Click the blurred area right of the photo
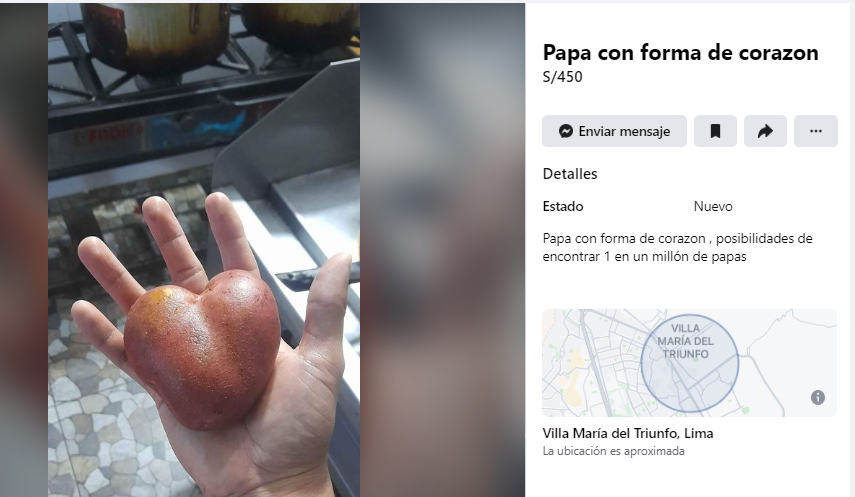855x497 pixels. (442, 250)
